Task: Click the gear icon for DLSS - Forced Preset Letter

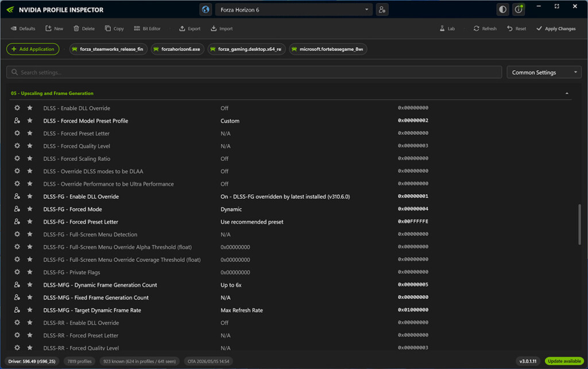Action: (x=17, y=133)
